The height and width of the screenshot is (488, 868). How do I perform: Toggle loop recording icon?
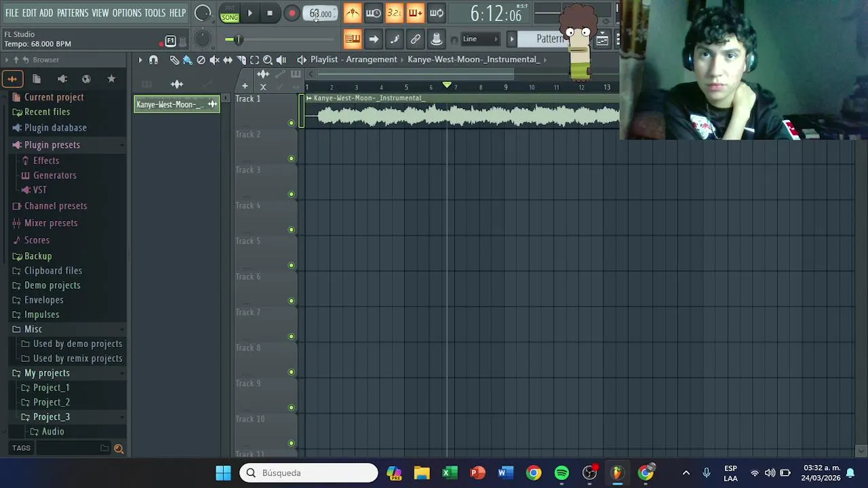[x=437, y=13]
